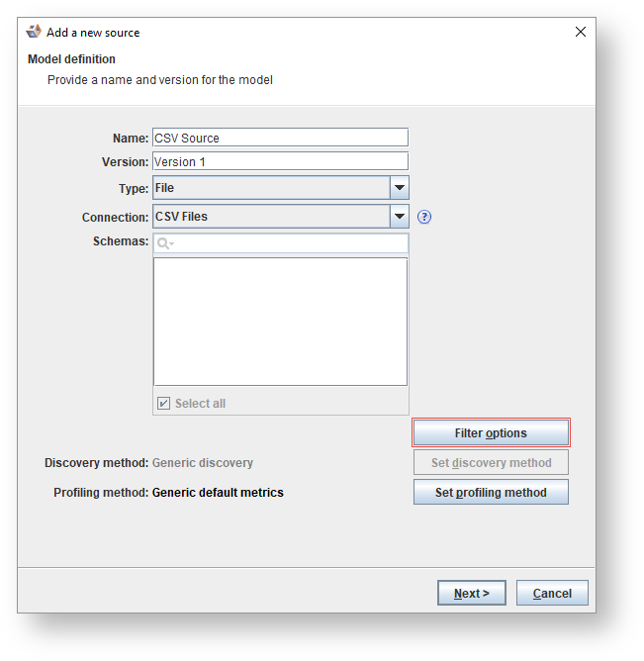Click into the Schemas search box
Viewport: 644px width, 661px height.
pos(289,243)
